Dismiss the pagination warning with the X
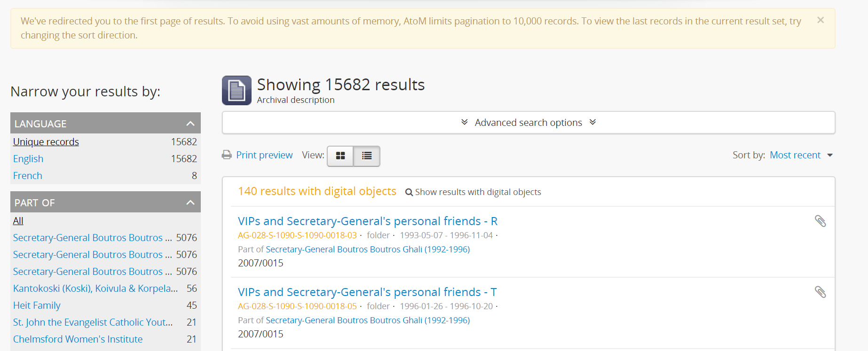Screen dimensions: 868x351 click(821, 20)
